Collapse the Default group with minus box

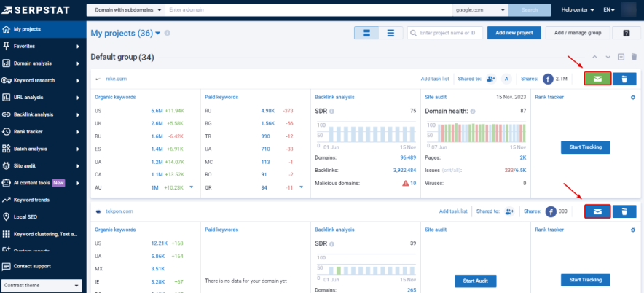click(621, 57)
